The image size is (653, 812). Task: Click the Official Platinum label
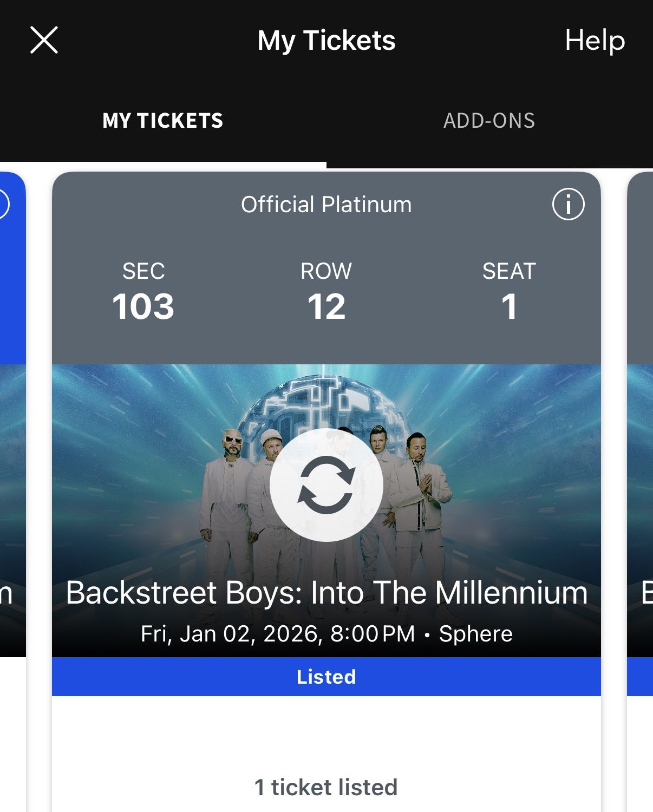pyautogui.click(x=326, y=205)
